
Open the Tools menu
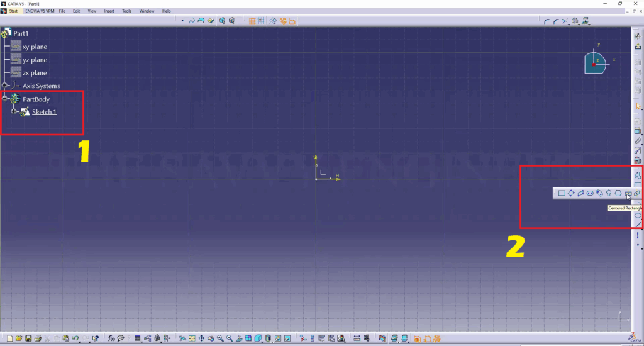126,11
